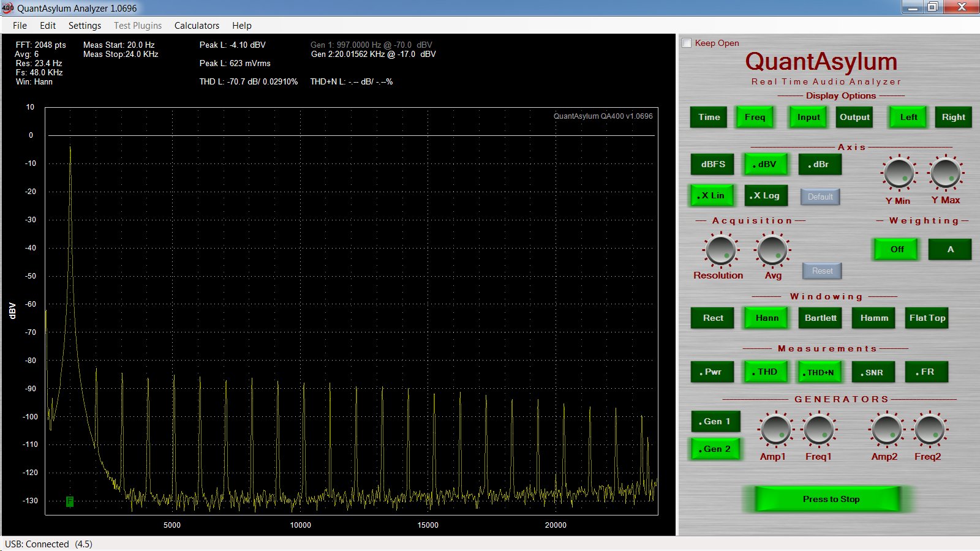Enable generator Gen 1
The image size is (980, 551).
(x=716, y=421)
